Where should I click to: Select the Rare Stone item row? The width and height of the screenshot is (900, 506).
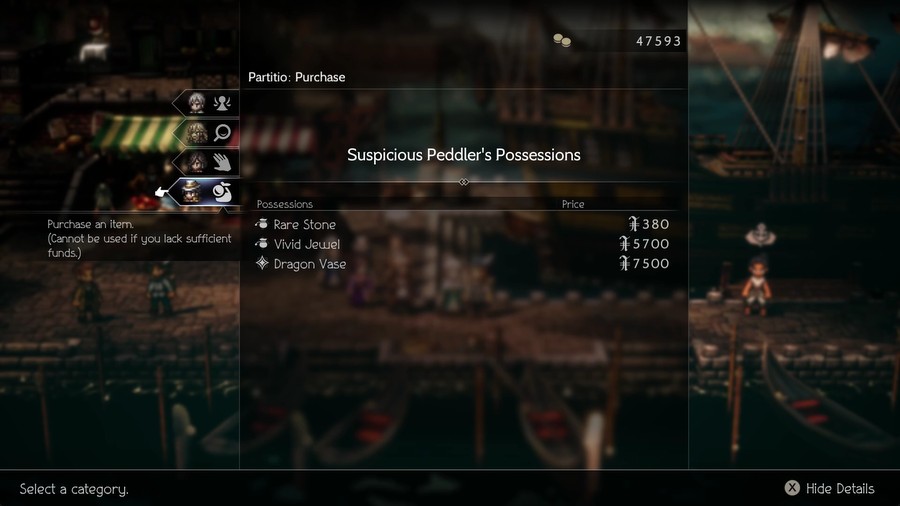(463, 224)
